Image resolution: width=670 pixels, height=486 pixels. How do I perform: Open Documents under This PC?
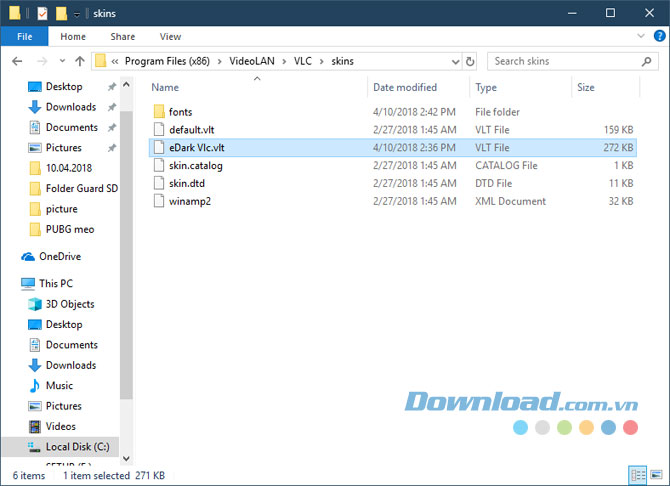72,345
